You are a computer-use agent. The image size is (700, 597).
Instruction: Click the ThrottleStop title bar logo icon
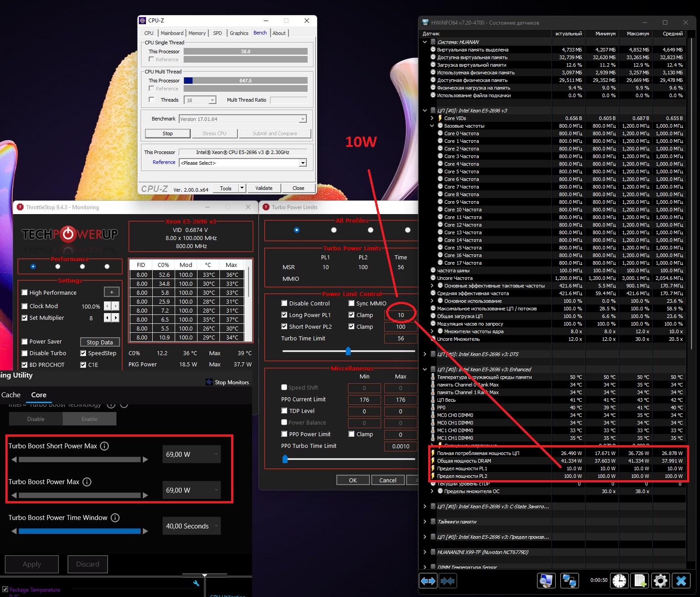(20, 207)
